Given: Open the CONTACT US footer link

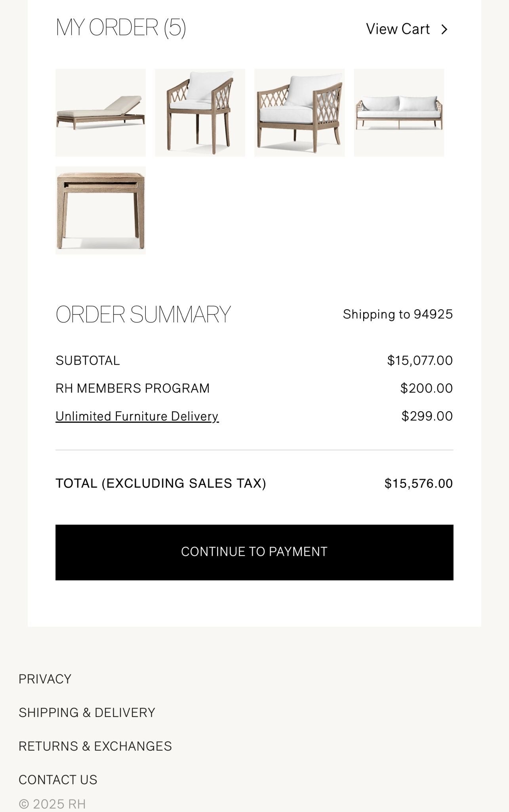Looking at the screenshot, I should point(58,779).
